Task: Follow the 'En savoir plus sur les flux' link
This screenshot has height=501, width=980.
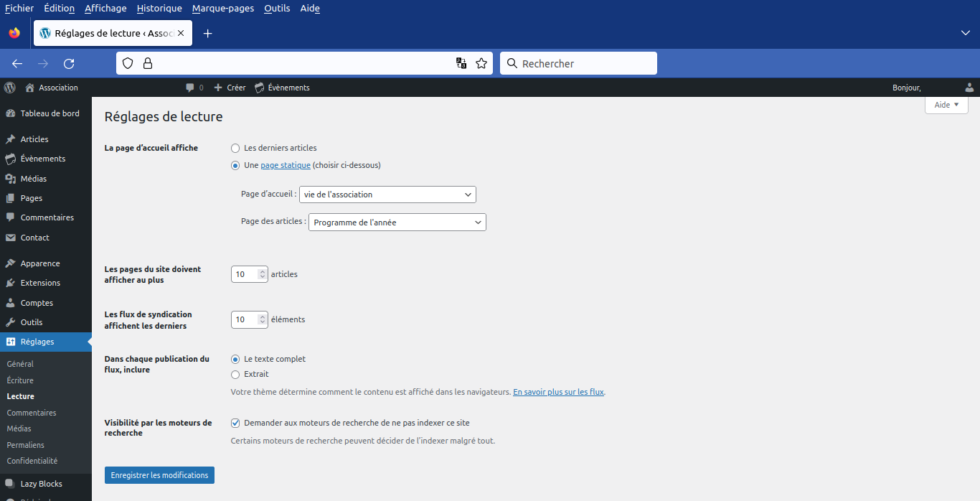Action: pos(558,392)
